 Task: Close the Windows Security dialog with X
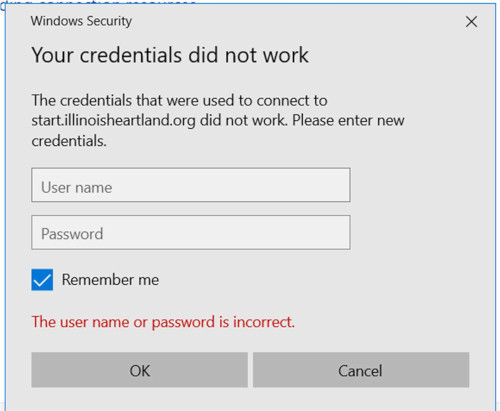tap(471, 22)
